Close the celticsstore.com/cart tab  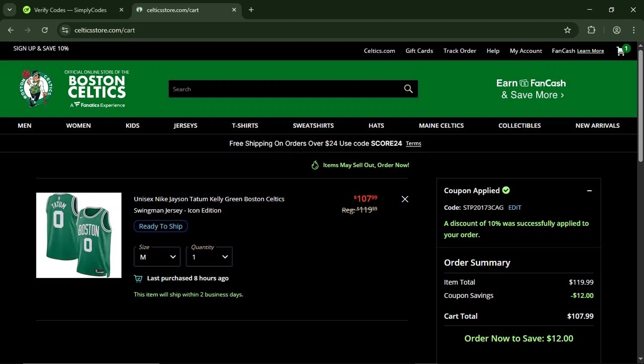(x=234, y=10)
